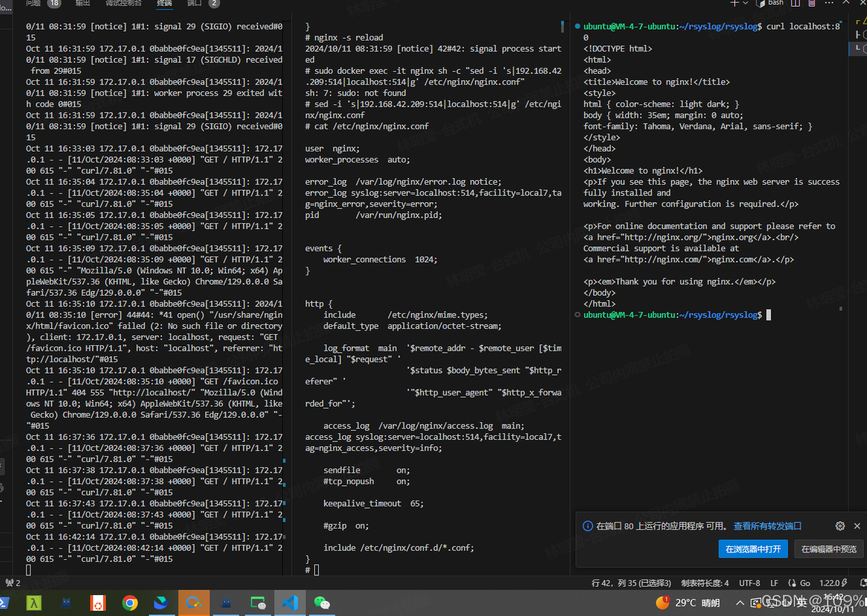Split the terminal with the split icon

tap(795, 3)
